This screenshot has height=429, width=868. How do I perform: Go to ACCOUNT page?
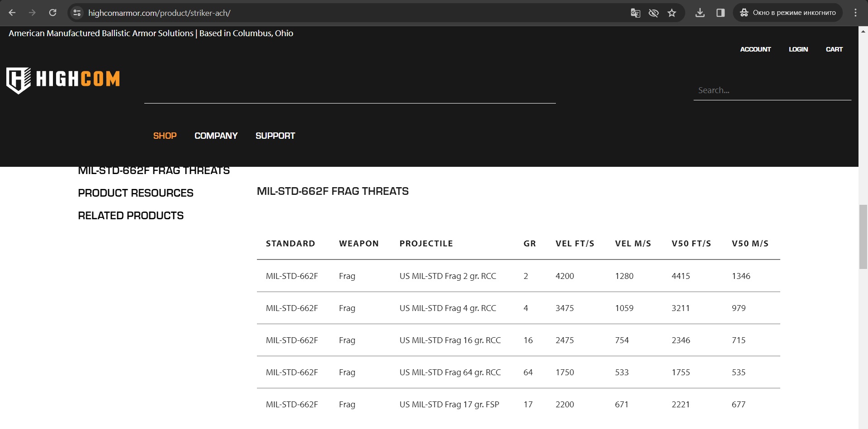coord(755,49)
